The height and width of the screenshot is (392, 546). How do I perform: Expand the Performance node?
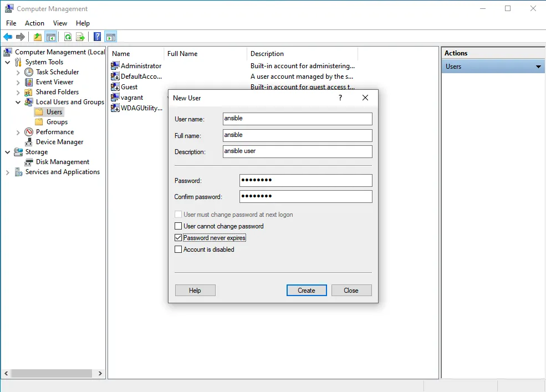18,133
